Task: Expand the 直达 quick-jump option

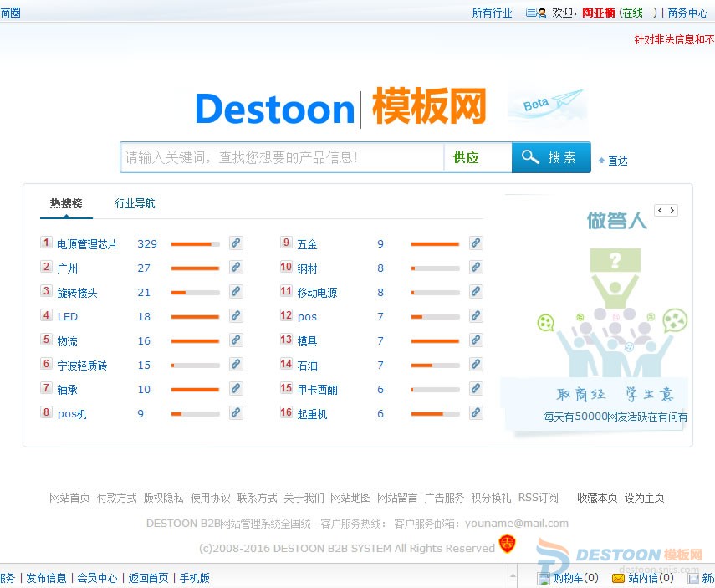Action: pos(613,161)
